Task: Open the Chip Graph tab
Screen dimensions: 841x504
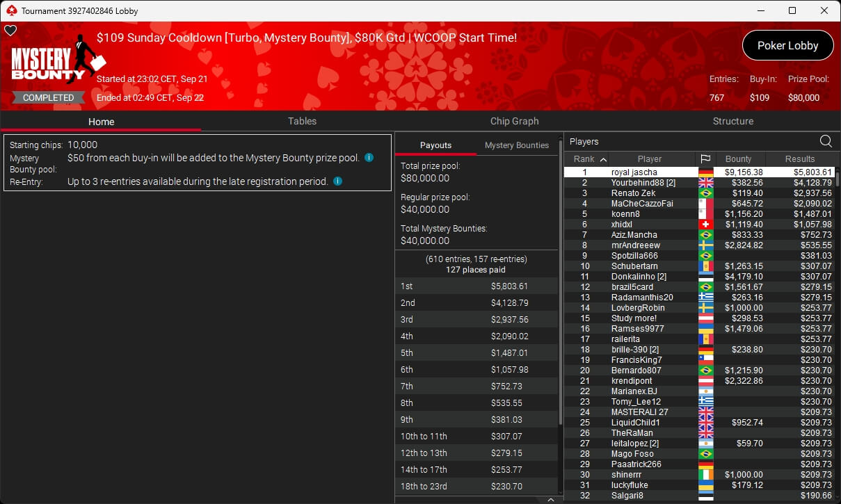Action: point(514,121)
